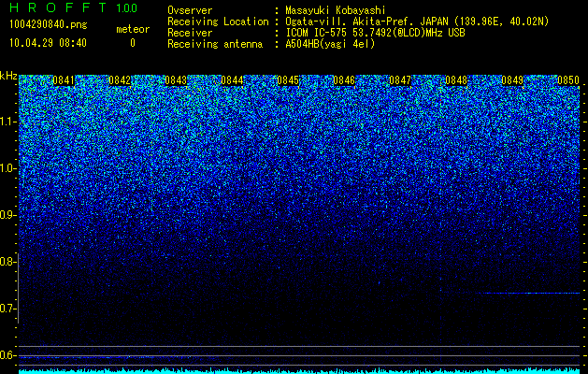The image size is (588, 374).
Task: Click the 0.8 kHz axis label
Action: (7, 262)
